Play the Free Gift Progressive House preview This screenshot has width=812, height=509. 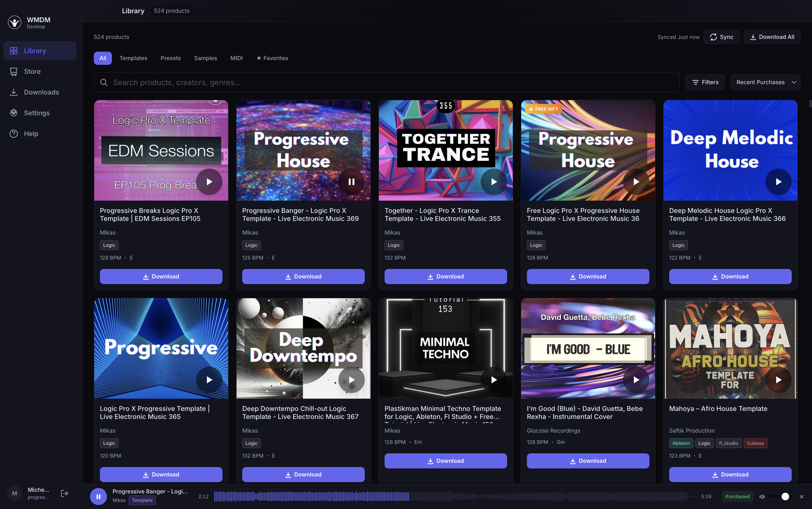(636, 182)
